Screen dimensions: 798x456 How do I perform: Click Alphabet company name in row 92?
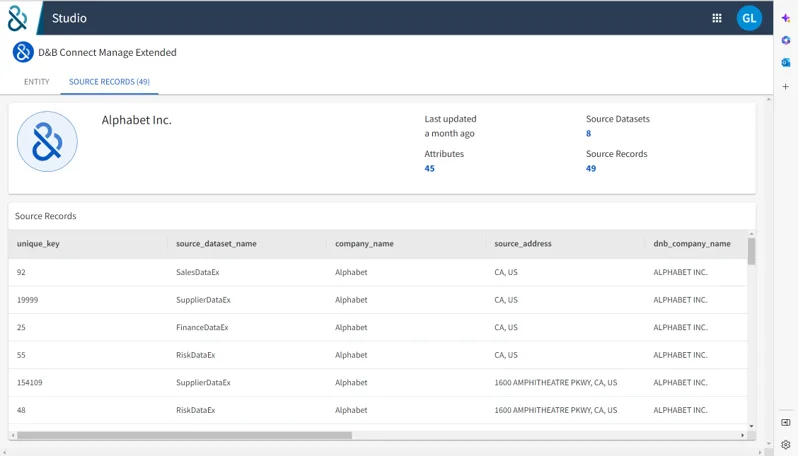[351, 272]
